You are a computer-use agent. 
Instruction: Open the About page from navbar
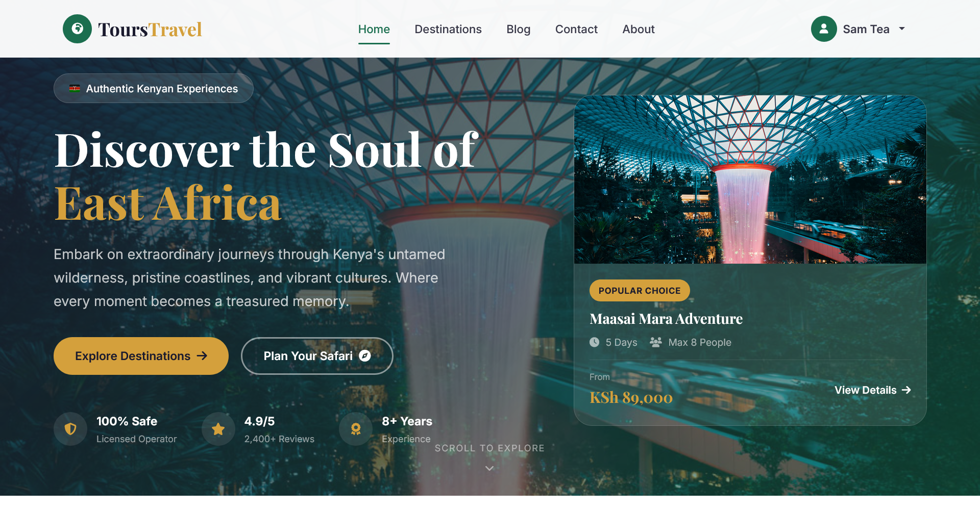[639, 29]
